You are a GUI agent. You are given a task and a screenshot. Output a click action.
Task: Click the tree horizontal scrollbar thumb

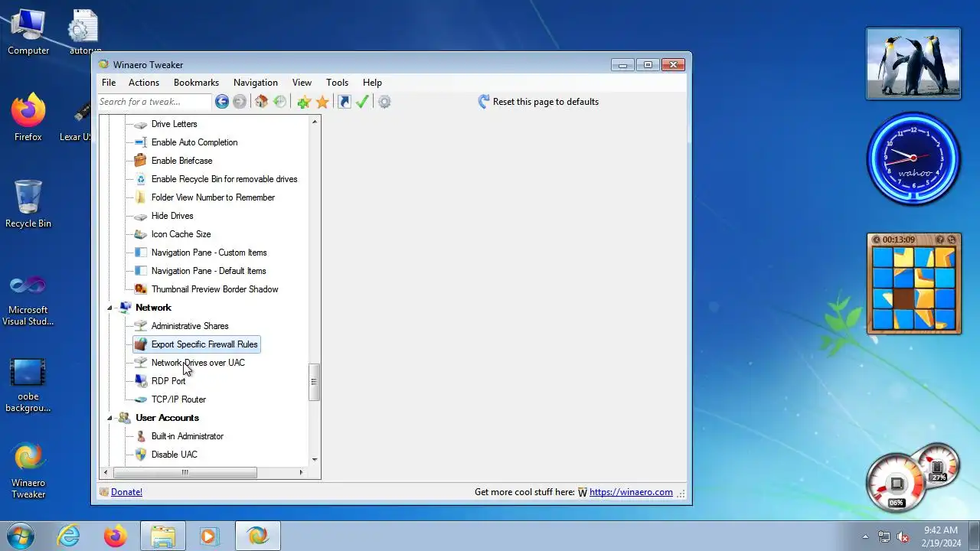(x=184, y=472)
